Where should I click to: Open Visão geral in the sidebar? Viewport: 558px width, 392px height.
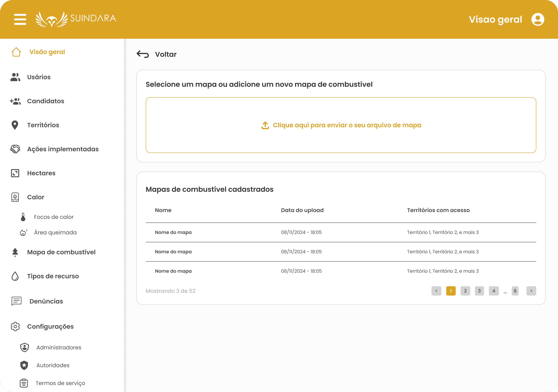coord(47,52)
